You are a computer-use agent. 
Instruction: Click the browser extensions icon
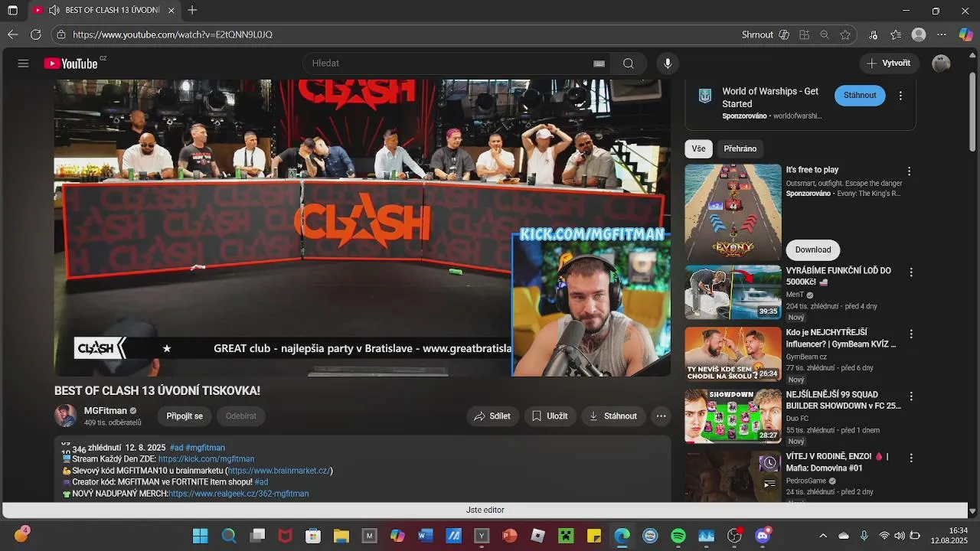coord(804,34)
